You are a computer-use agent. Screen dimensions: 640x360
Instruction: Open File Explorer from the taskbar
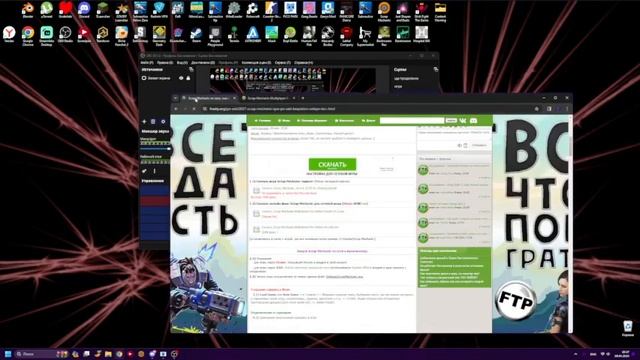tap(108, 354)
